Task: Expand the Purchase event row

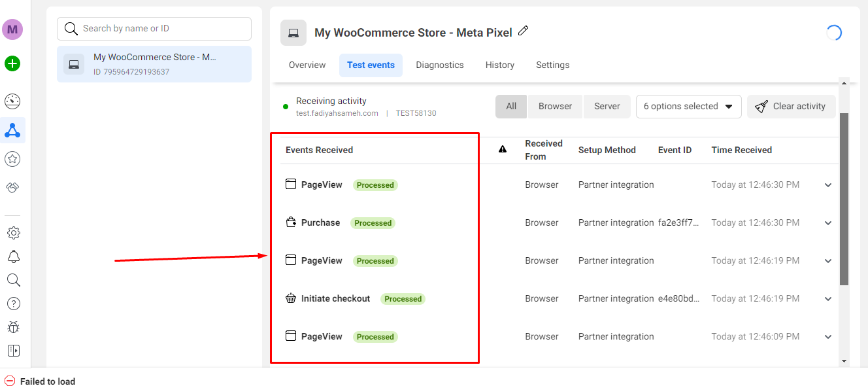Action: click(x=828, y=223)
